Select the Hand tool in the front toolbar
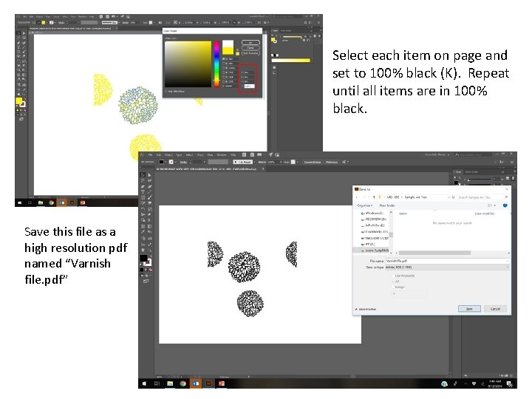Screen dimensions: 532x399 (143, 250)
